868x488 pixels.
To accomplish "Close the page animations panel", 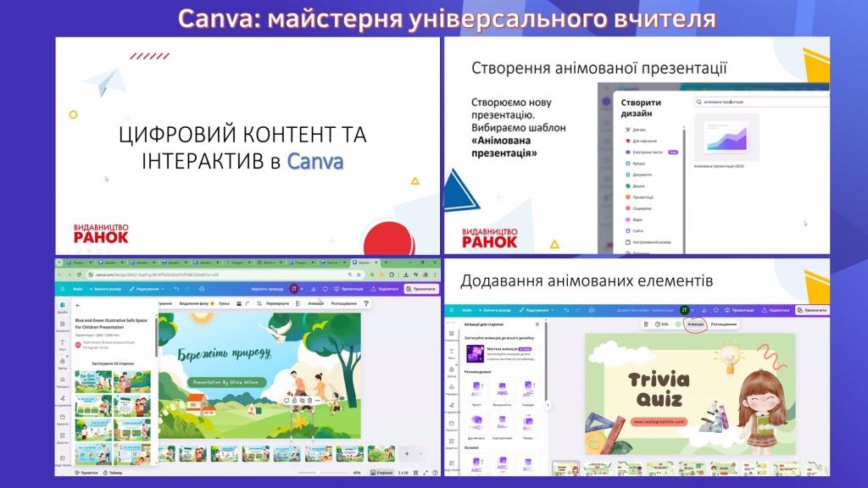I will click(x=537, y=324).
